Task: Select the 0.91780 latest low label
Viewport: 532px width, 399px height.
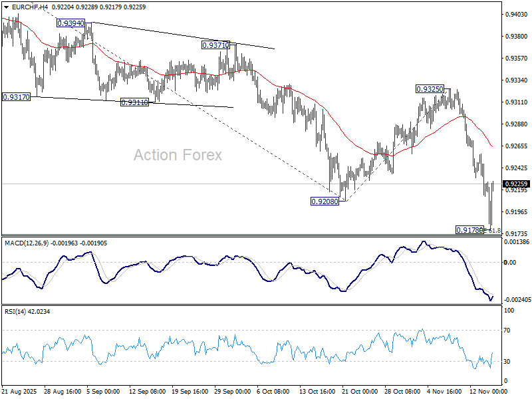Action: coord(469,230)
